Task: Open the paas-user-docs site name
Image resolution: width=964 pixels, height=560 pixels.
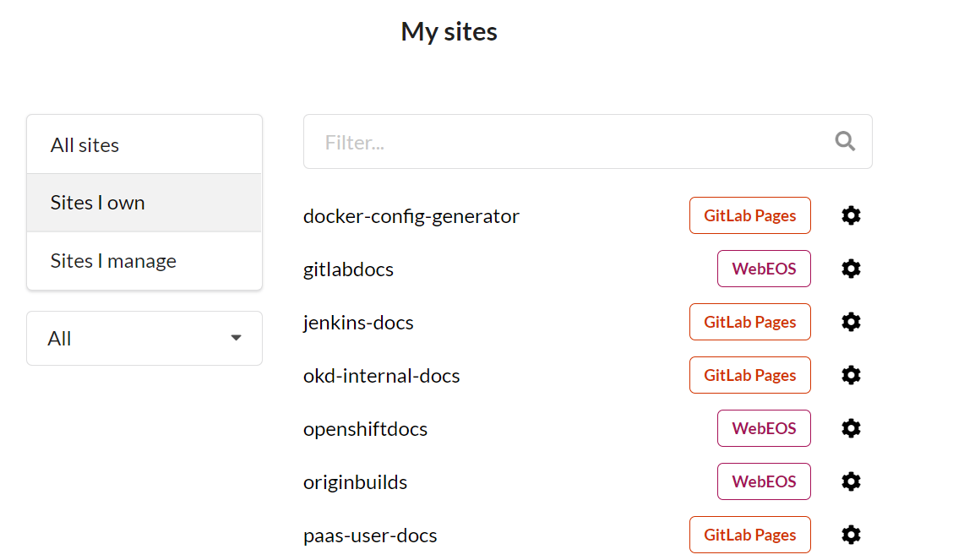Action: 370,536
